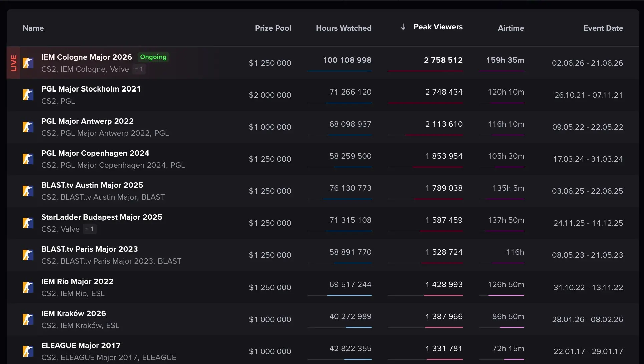Expand the +1 tags on IEM Cologne Major
This screenshot has width=644, height=364.
point(139,69)
